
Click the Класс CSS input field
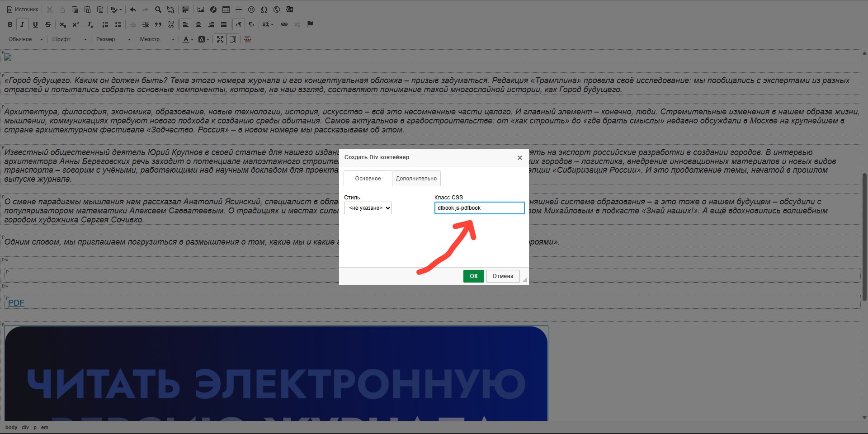point(479,208)
